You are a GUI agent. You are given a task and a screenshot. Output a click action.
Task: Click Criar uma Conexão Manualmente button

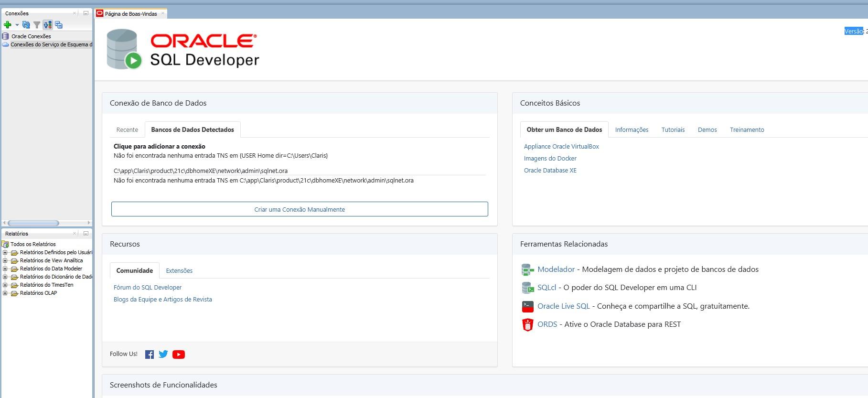click(300, 209)
